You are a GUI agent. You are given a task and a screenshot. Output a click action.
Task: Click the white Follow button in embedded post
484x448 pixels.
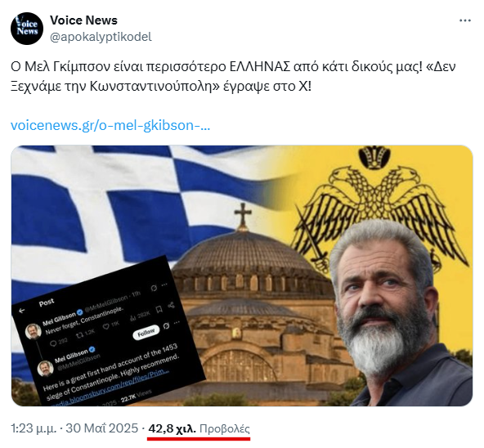(146, 333)
